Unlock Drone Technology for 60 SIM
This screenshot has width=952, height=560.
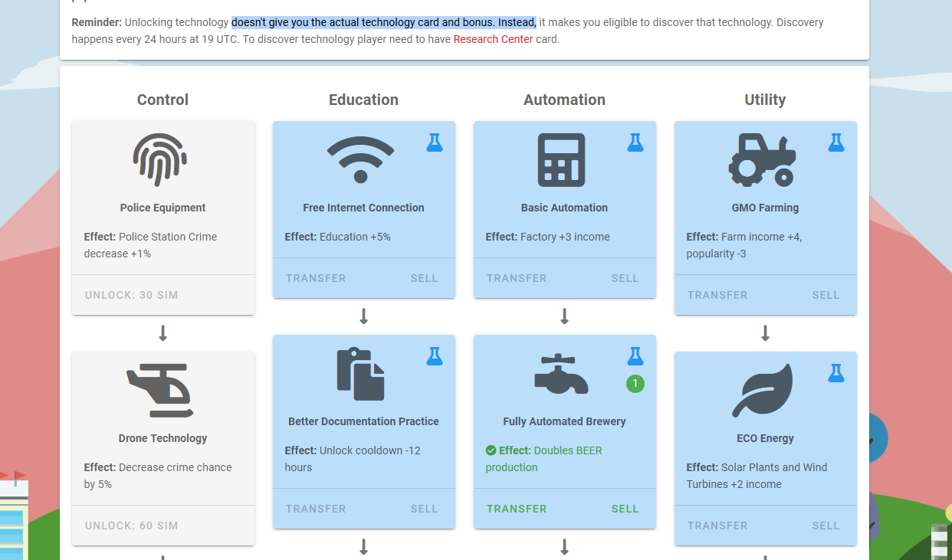click(131, 526)
